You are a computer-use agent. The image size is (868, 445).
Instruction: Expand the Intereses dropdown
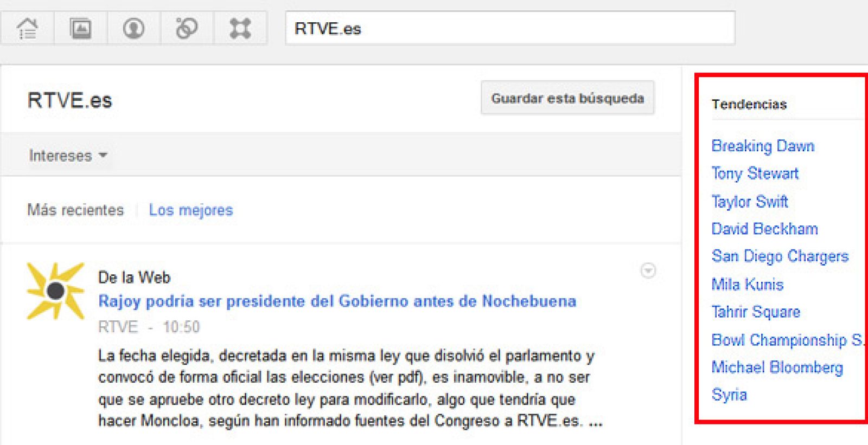pyautogui.click(x=68, y=156)
